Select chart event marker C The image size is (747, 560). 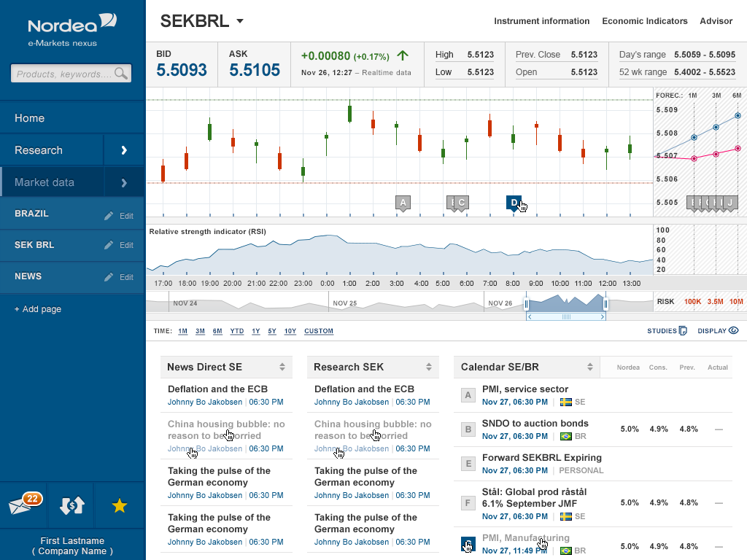(462, 203)
